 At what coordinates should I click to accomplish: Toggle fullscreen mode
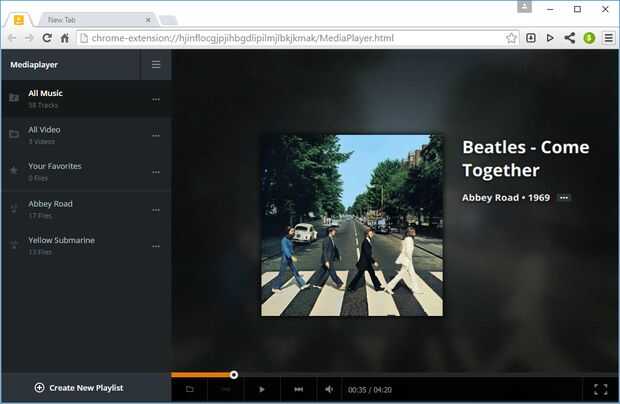[x=601, y=389]
